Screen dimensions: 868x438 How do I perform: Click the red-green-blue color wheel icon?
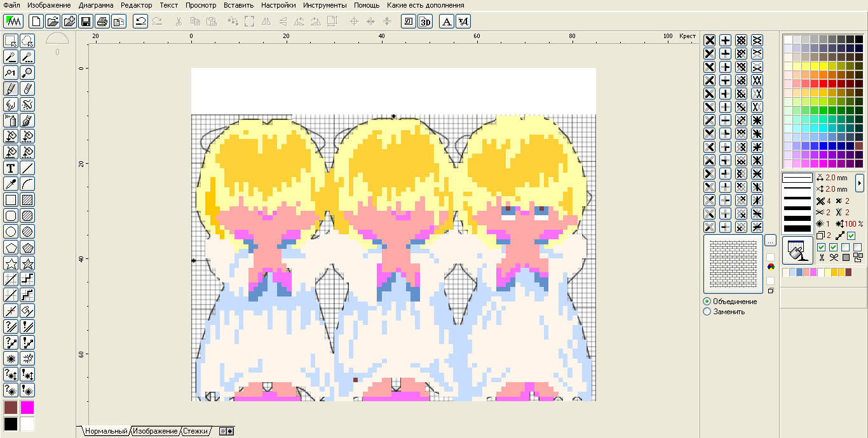pos(771,267)
